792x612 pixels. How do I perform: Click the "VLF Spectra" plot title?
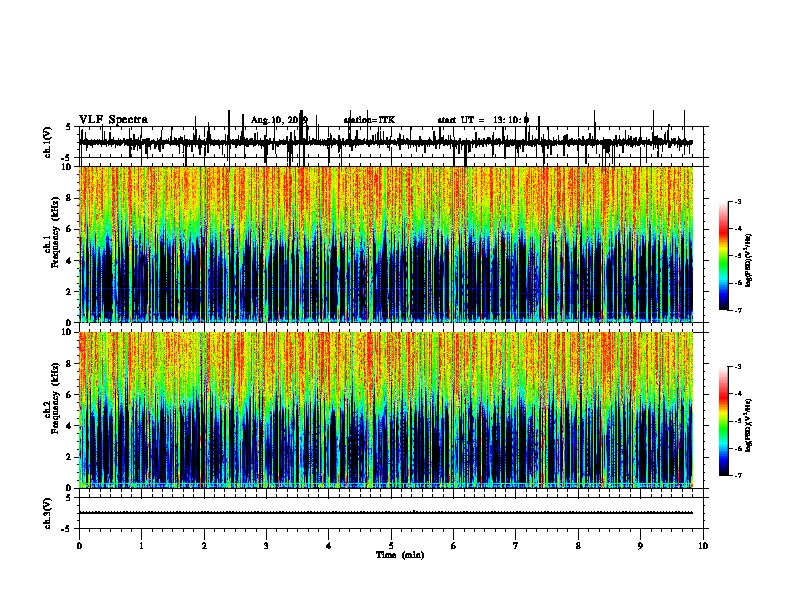click(x=113, y=120)
